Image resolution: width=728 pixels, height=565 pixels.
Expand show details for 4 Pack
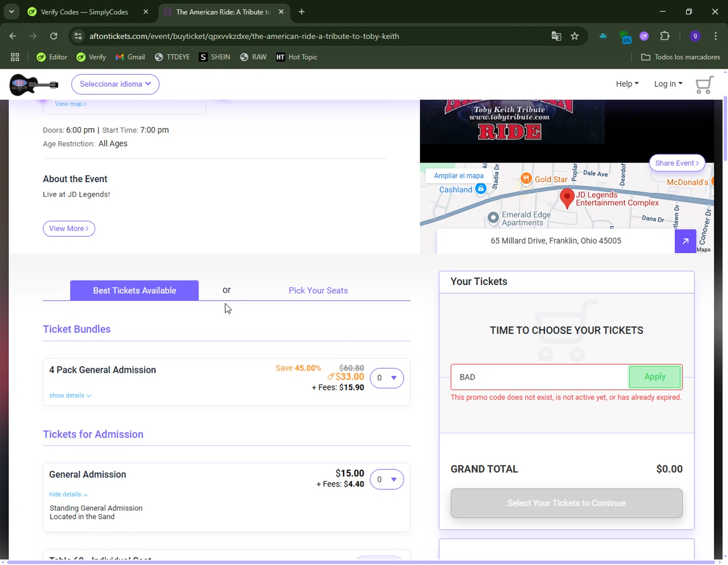click(70, 395)
